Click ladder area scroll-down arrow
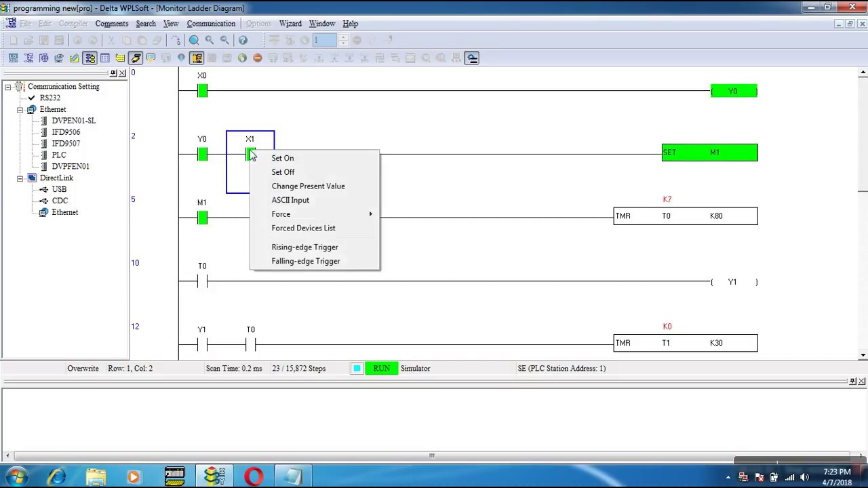The width and height of the screenshot is (868, 488). [863, 354]
